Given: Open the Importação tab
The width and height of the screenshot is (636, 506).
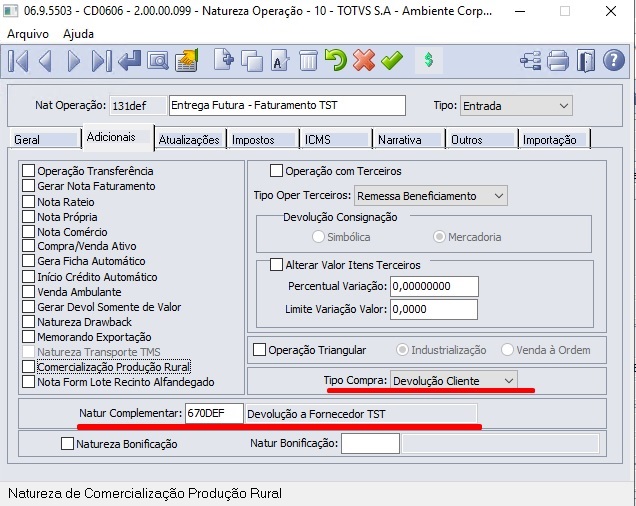Looking at the screenshot, I should [554, 140].
